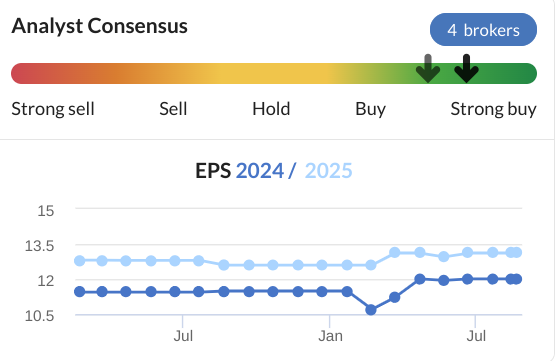Click the 13.5 y-axis label
The image size is (556, 361).
pyautogui.click(x=39, y=246)
